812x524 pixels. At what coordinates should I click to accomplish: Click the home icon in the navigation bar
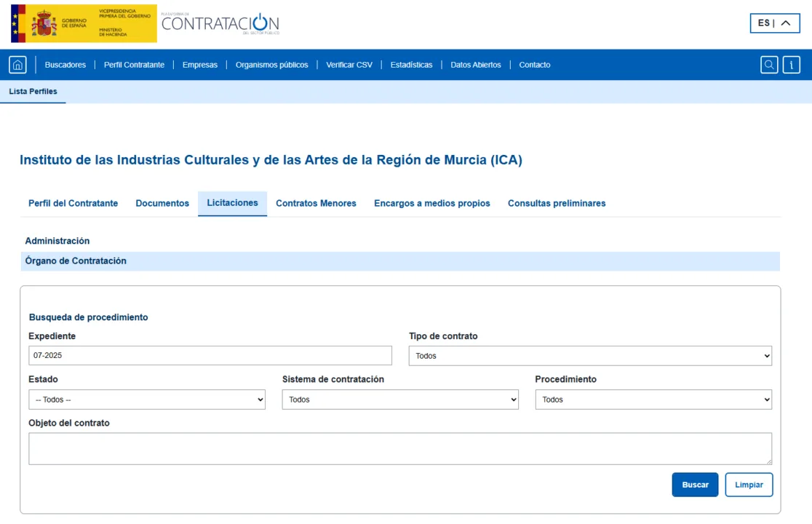[17, 65]
